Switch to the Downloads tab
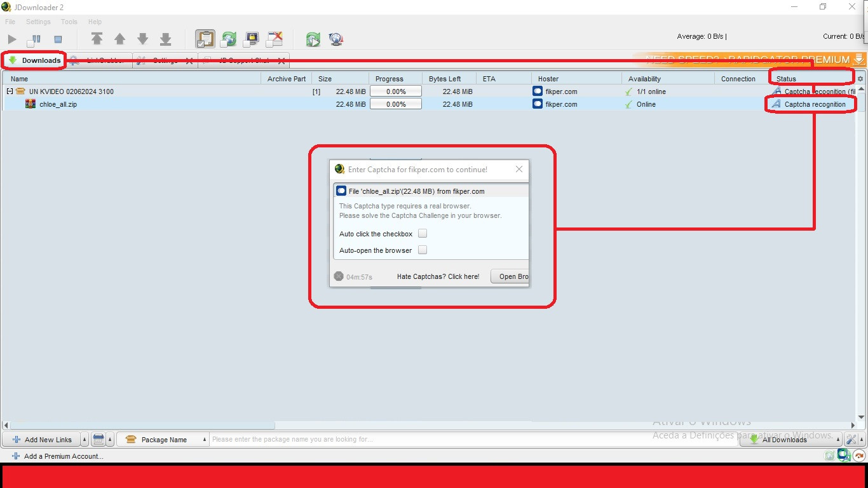 (x=34, y=60)
